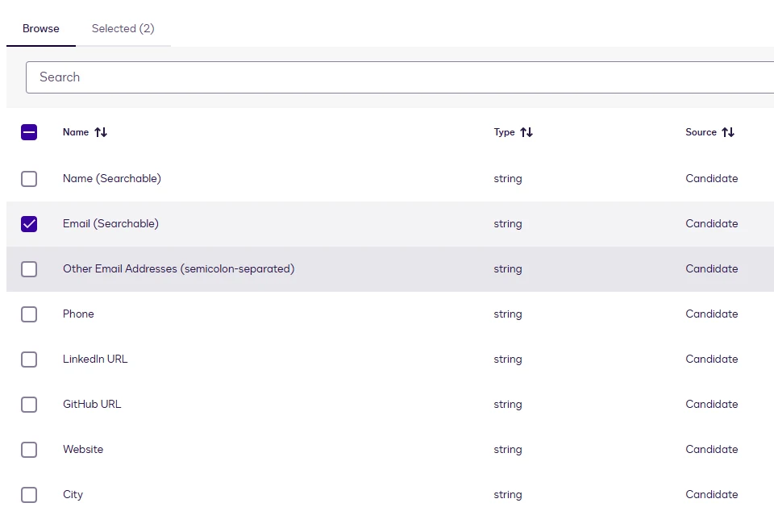Click Candidate source in Website row
This screenshot has height=532, width=774.
point(712,450)
